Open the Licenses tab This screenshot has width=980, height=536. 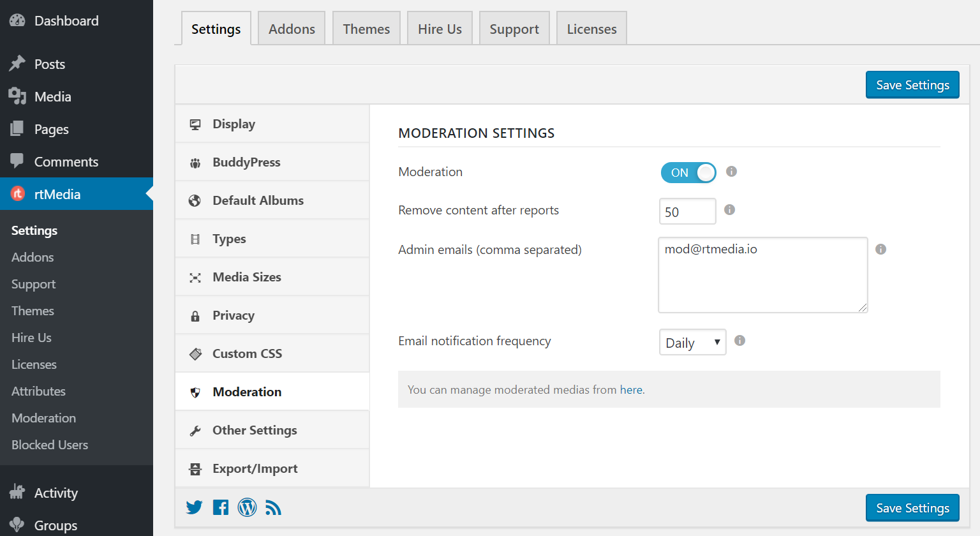pos(591,28)
